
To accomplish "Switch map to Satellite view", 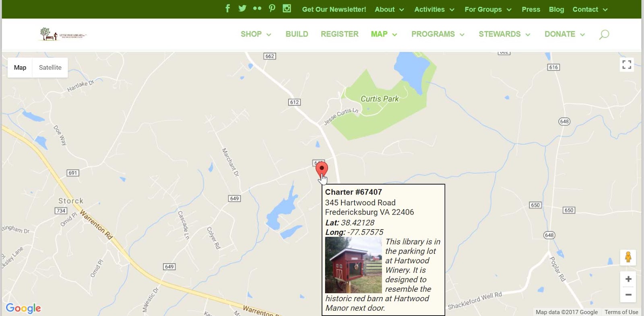I will pyautogui.click(x=50, y=68).
